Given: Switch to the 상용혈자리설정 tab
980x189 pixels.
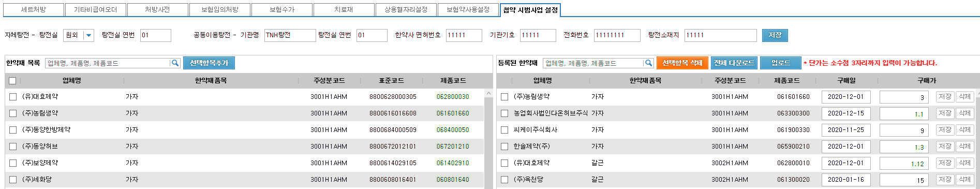Looking at the screenshot, I should point(406,10).
